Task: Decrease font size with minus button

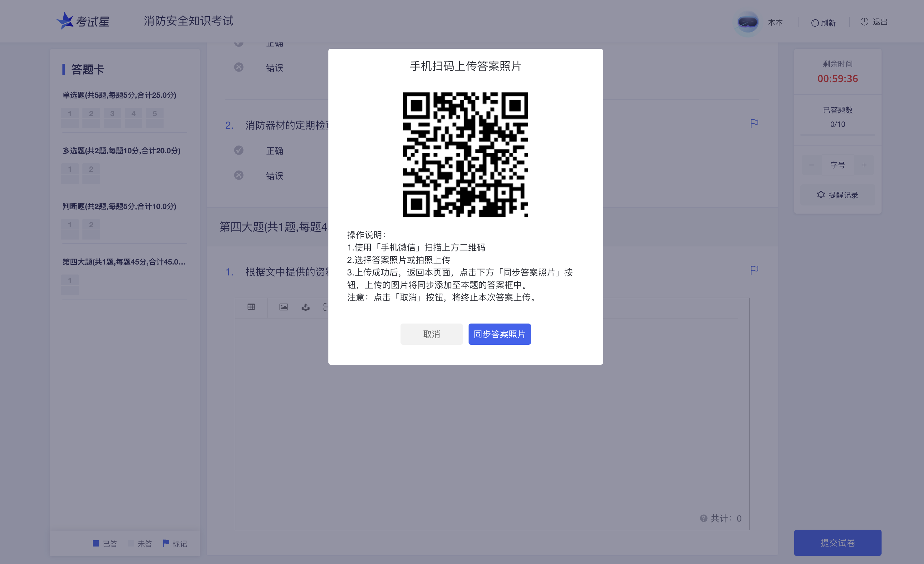Action: [x=811, y=165]
